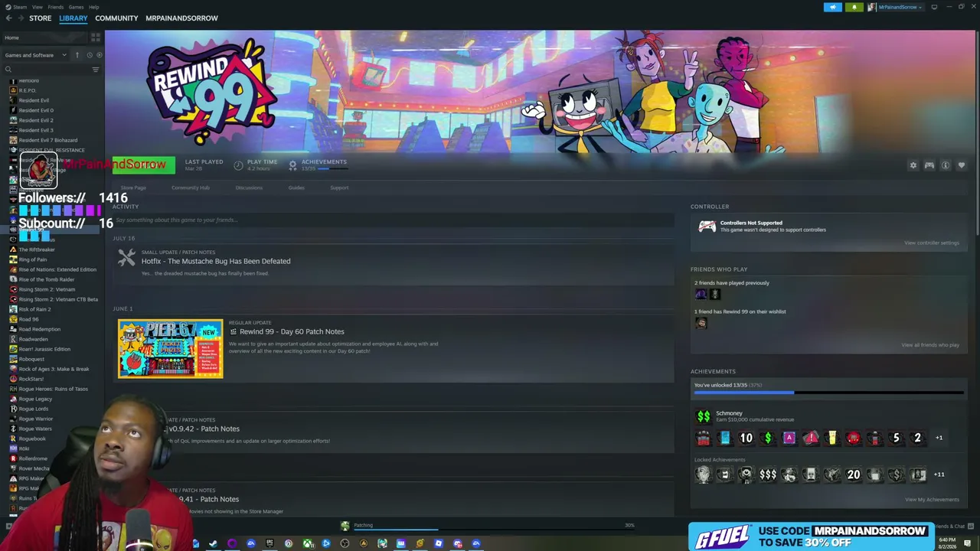980x551 pixels.
Task: Open Rewind 99 - Day 60 Patch Notes
Action: 292,331
